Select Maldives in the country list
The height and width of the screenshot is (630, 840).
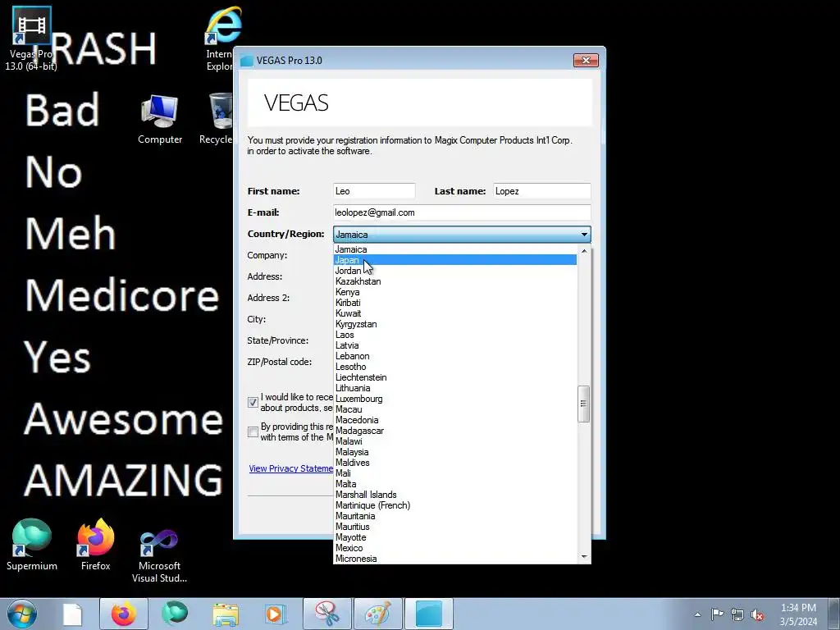click(x=454, y=463)
